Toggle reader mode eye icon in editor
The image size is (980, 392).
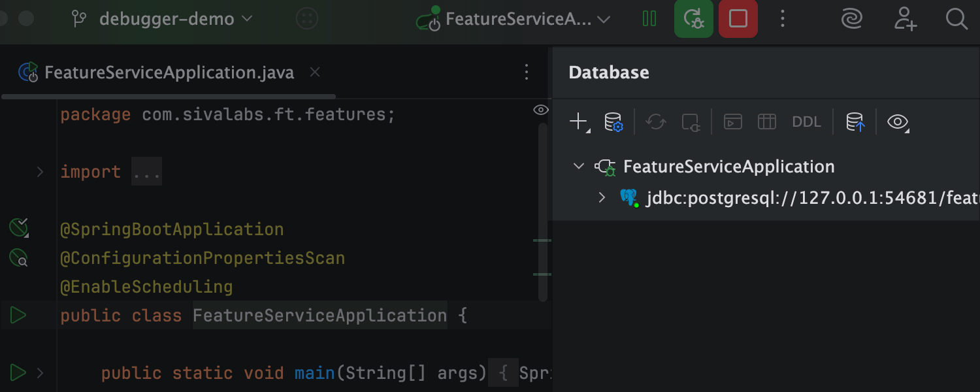540,110
